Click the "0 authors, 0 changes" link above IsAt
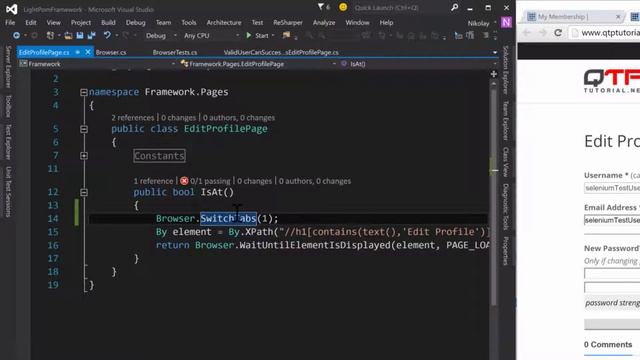Image resolution: width=640 pixels, height=360 pixels. pyautogui.click(x=315, y=181)
